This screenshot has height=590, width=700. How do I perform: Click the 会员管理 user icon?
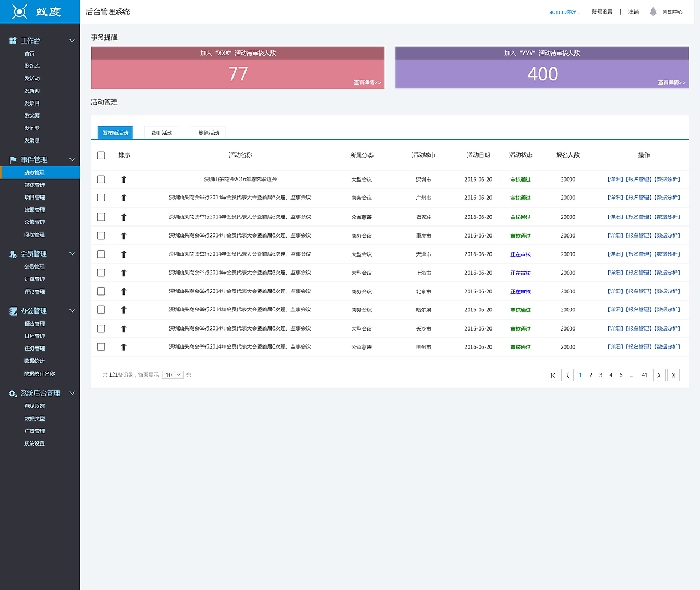click(x=13, y=254)
